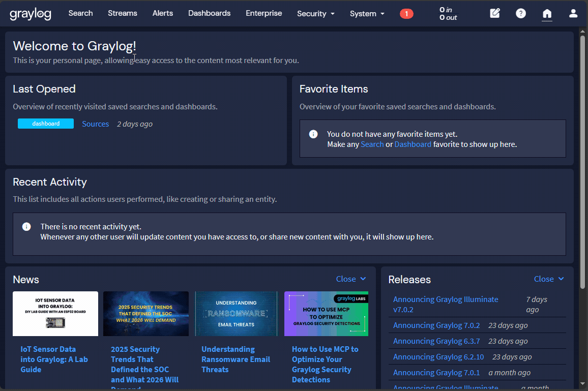The image size is (588, 391).
Task: Open the Streams menu item
Action: point(123,13)
